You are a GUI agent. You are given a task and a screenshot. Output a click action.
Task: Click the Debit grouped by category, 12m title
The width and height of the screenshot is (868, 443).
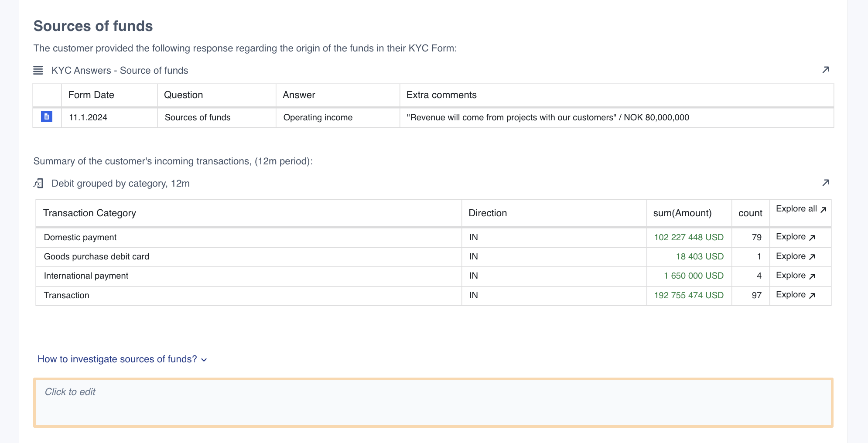(x=120, y=184)
